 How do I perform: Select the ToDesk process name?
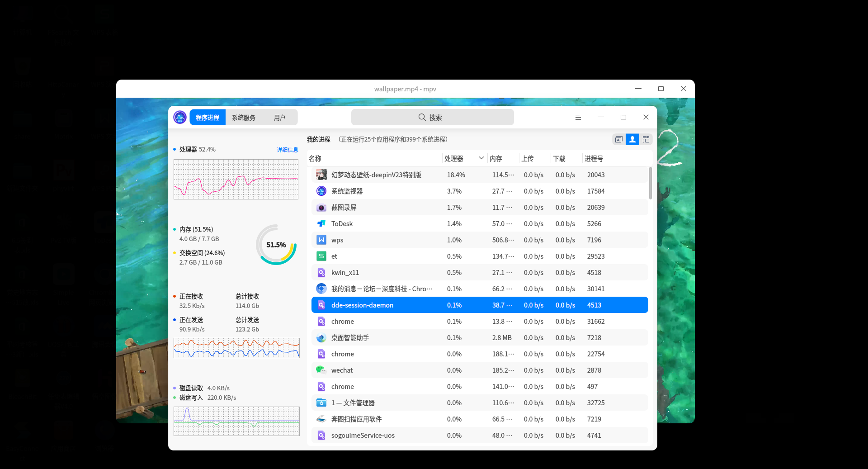tap(342, 224)
